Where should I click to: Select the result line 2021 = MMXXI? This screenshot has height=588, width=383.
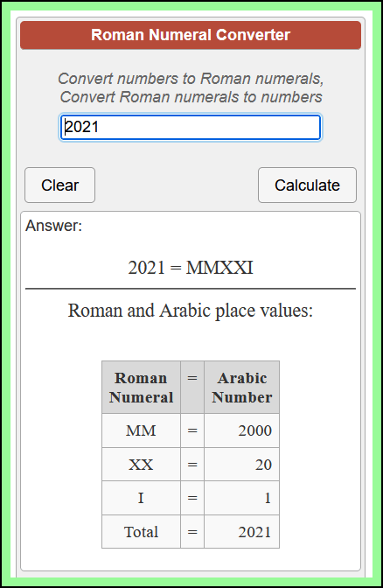tap(191, 268)
